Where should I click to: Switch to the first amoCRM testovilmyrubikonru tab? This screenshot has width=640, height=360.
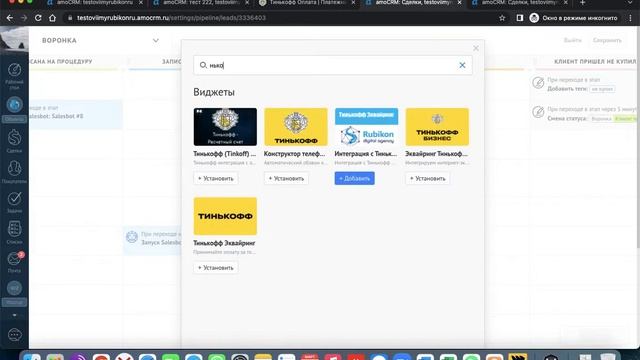pos(94,3)
